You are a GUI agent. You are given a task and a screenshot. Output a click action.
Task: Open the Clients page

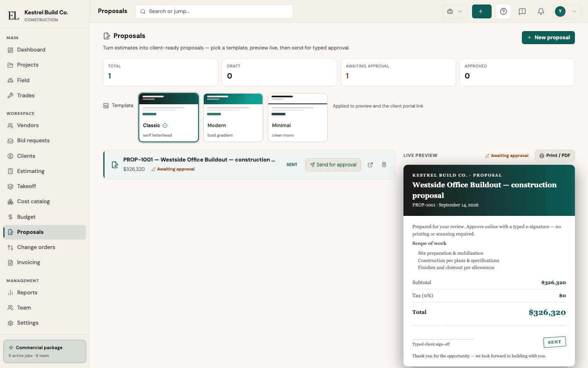[x=45, y=156]
